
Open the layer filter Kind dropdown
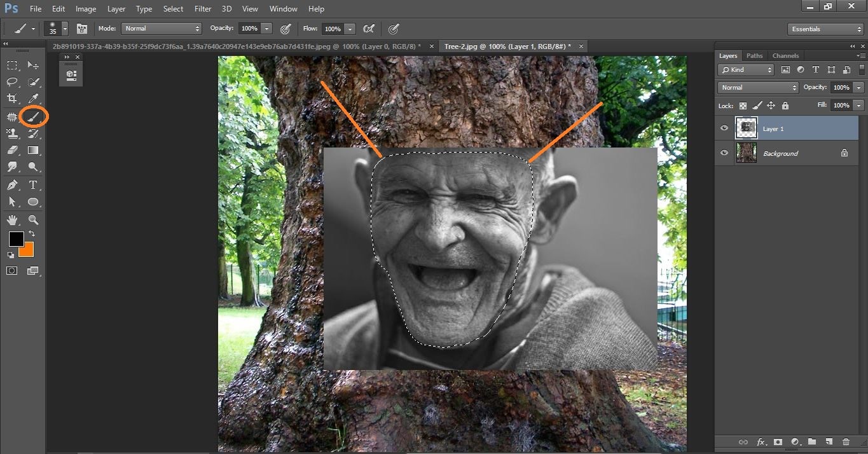tap(745, 69)
